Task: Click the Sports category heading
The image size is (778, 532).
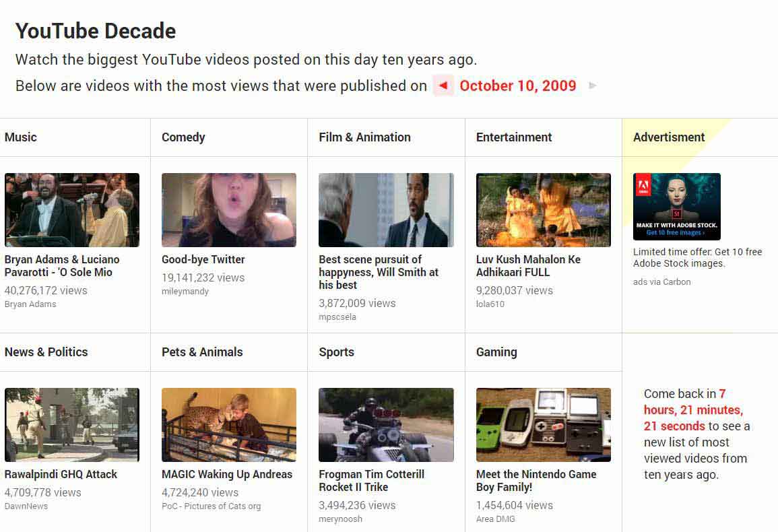Action: [x=336, y=352]
